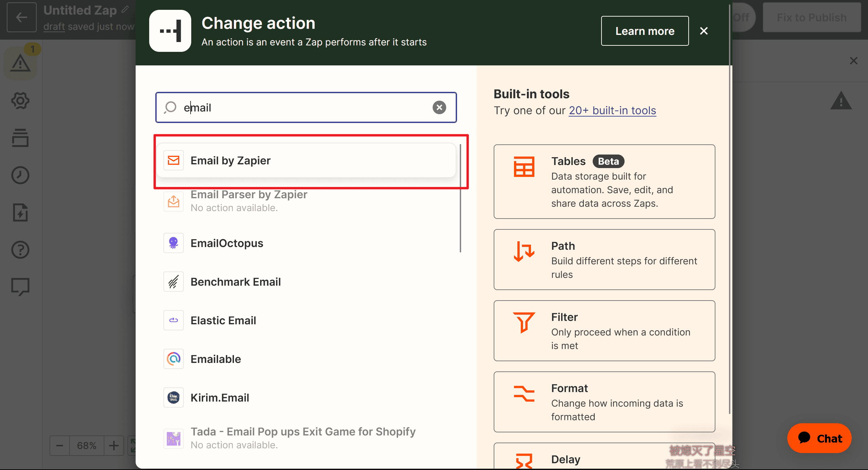Choose Emailable from the results
Image resolution: width=868 pixels, height=470 pixels.
tap(306, 359)
